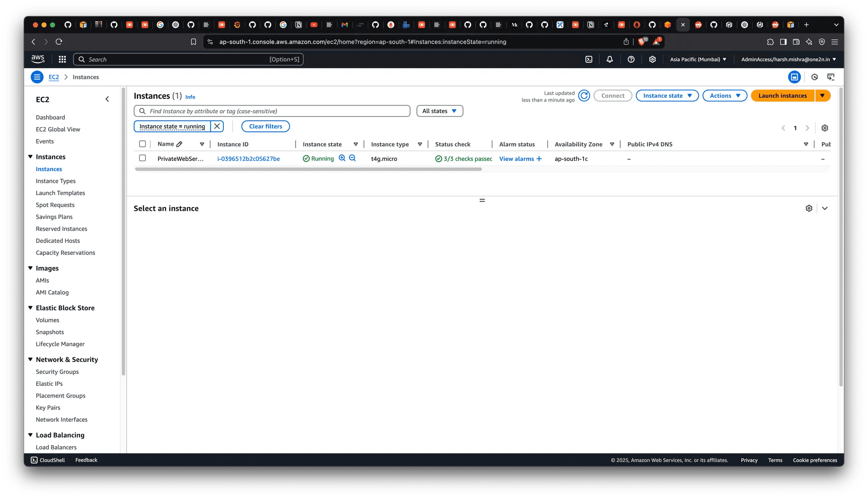868x498 pixels.
Task: Select the PrivateWebServer instance checkbox
Action: click(142, 158)
